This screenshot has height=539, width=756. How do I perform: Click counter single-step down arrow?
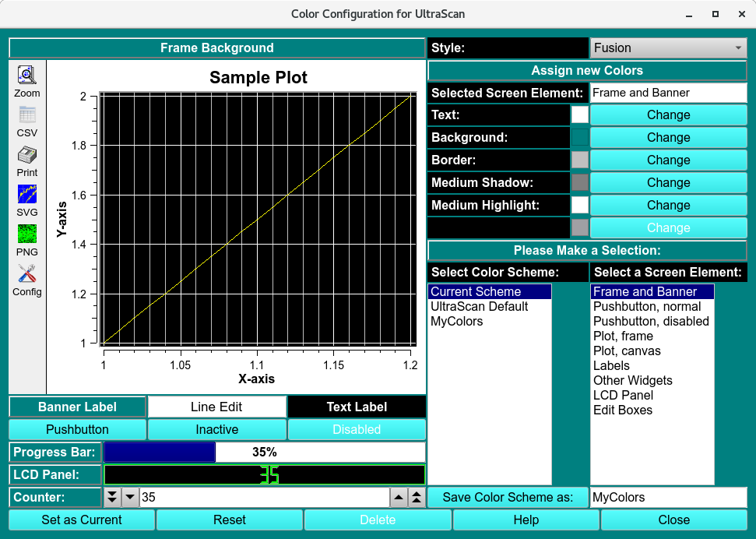click(x=130, y=497)
